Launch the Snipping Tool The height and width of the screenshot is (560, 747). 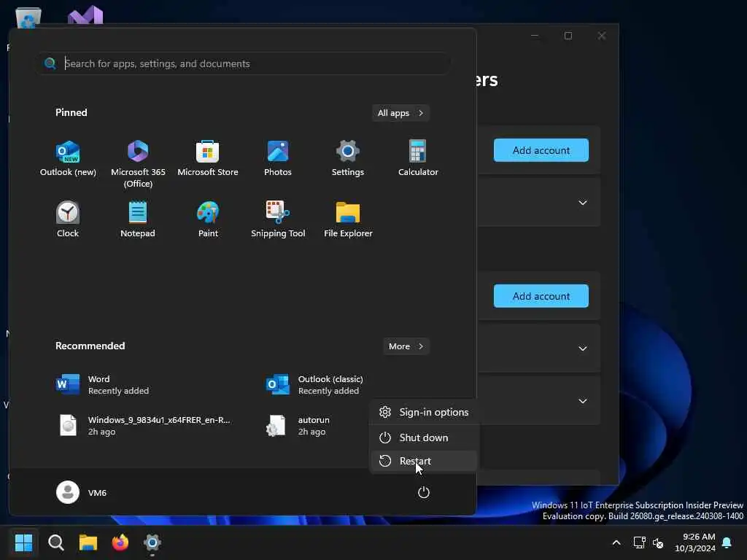point(278,219)
